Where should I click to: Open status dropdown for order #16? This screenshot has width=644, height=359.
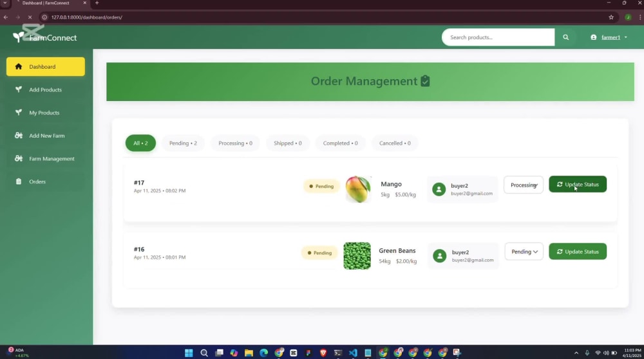coord(524,252)
